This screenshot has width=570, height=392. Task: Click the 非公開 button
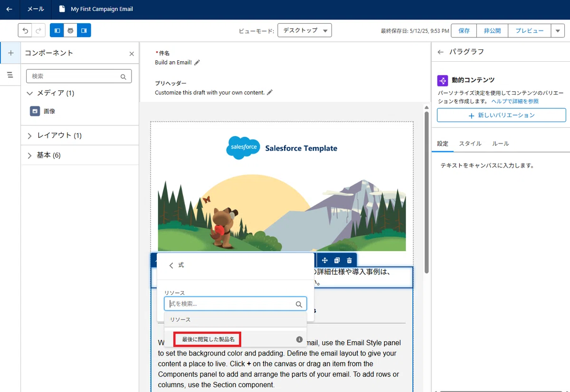click(x=492, y=30)
